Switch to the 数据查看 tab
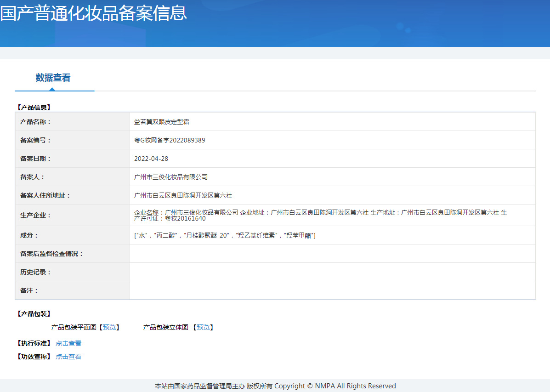550x392 pixels. [53, 78]
